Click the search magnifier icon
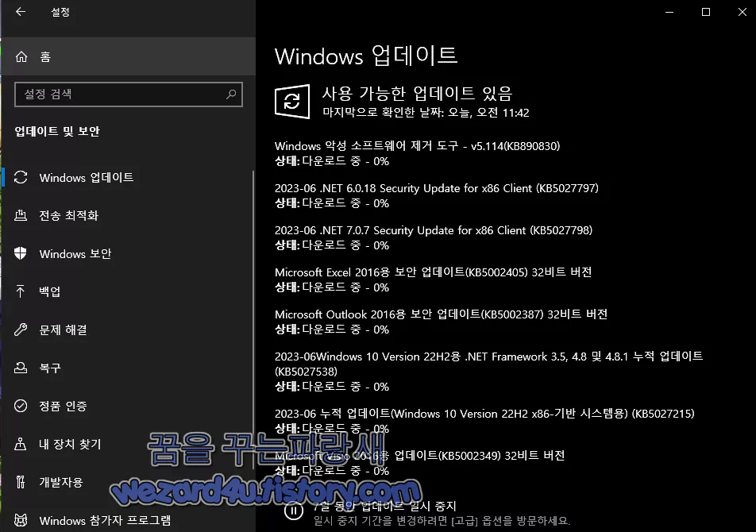 point(231,94)
